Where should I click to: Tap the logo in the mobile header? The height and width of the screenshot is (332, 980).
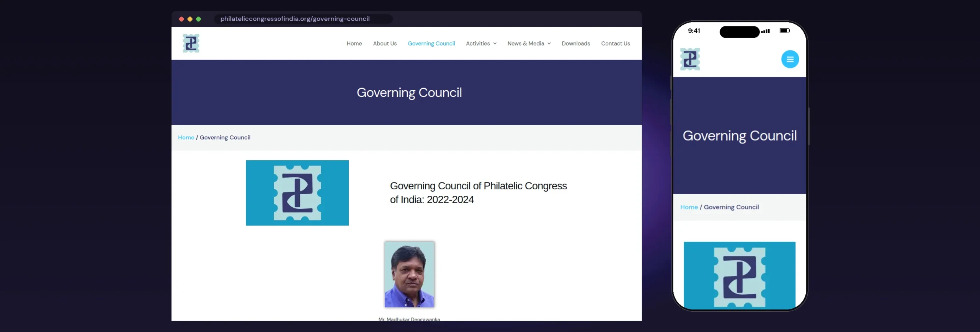coord(690,59)
